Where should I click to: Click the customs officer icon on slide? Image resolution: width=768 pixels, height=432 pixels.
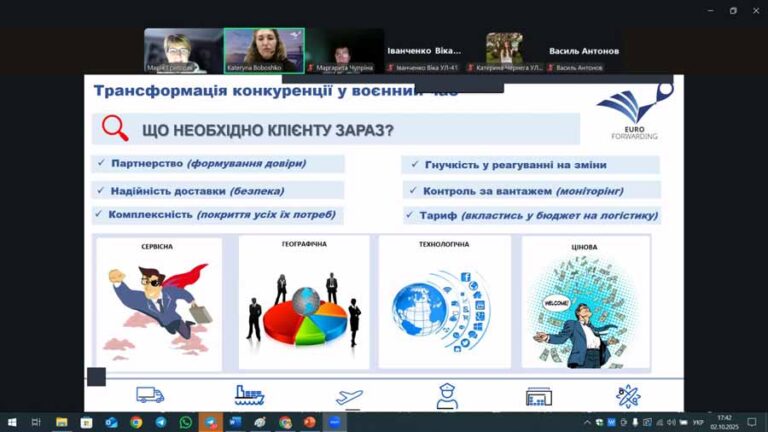point(447,396)
